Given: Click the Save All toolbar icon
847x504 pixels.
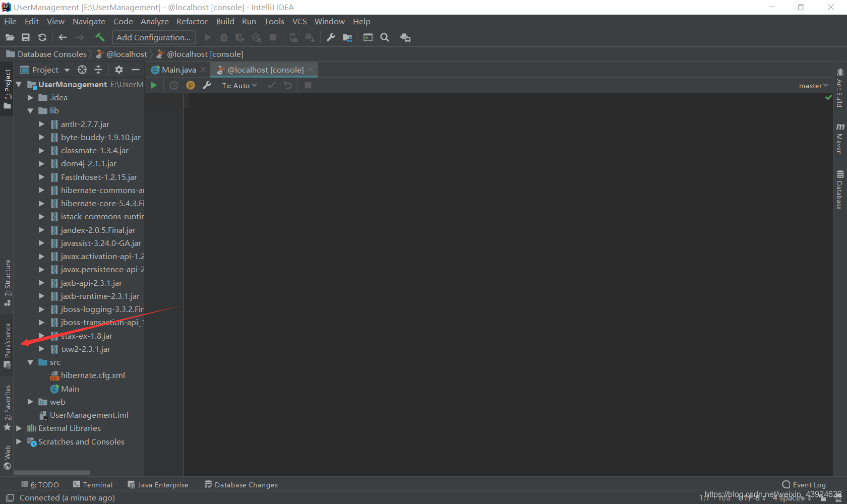Looking at the screenshot, I should 26,37.
